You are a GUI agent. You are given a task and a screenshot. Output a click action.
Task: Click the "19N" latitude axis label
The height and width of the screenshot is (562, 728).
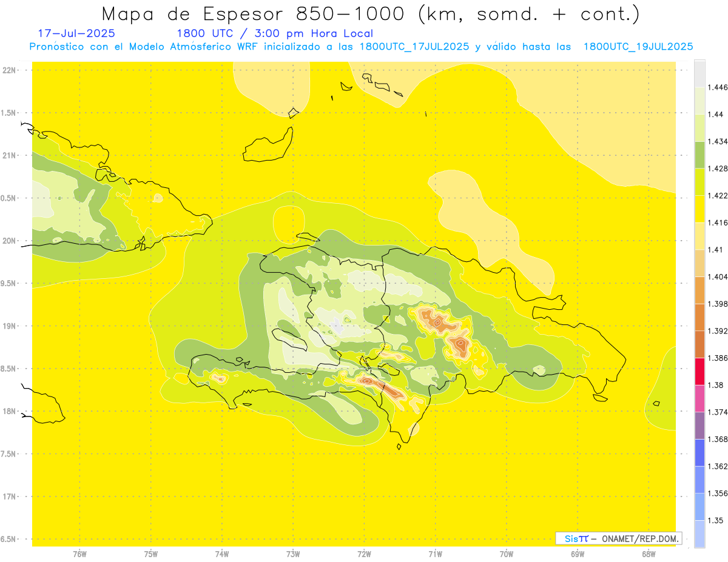tap(9, 326)
